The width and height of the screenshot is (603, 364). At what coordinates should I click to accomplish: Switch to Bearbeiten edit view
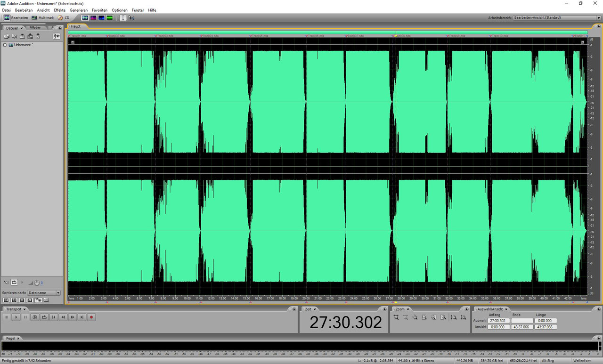tap(16, 17)
